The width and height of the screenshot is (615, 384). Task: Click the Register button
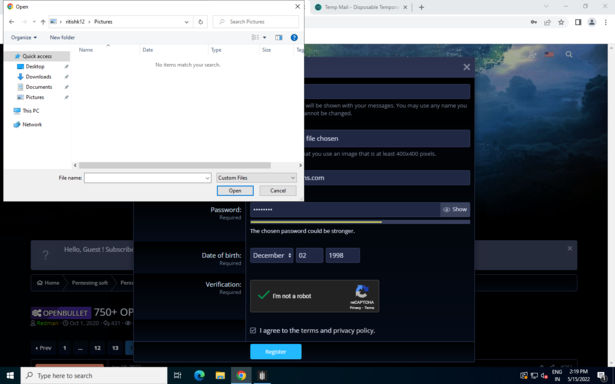pos(276,352)
